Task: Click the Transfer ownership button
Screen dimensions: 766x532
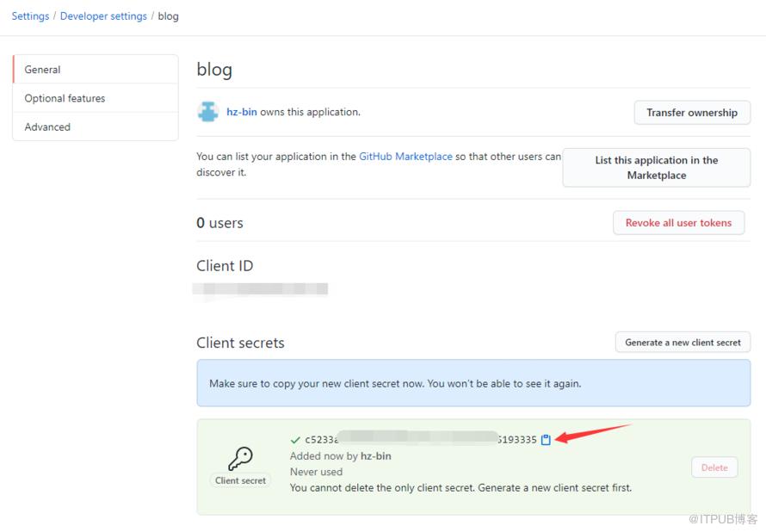Action: pyautogui.click(x=692, y=113)
